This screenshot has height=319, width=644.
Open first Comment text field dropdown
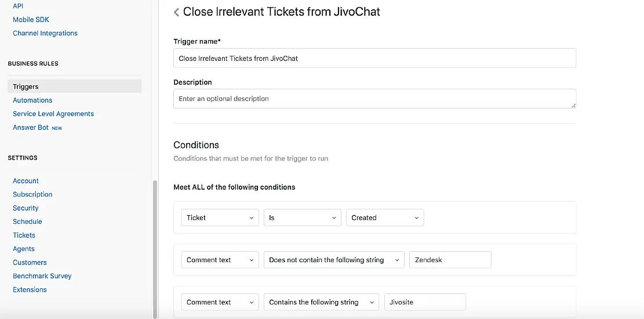[220, 260]
